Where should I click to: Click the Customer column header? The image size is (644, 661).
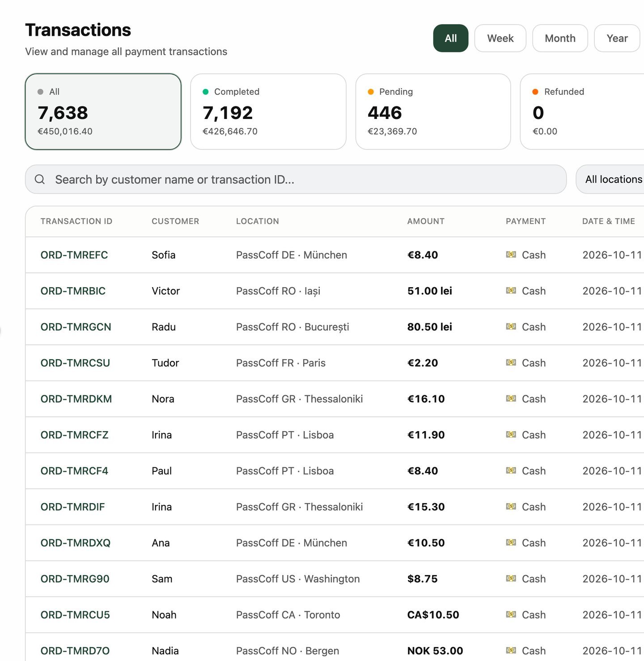175,221
